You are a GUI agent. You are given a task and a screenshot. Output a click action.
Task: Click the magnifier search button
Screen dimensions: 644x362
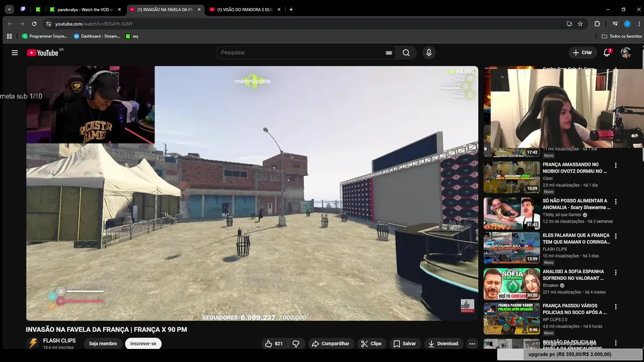point(406,53)
